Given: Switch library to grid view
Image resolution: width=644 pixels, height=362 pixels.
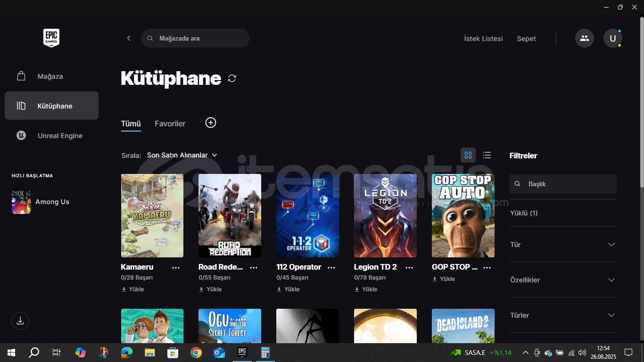Looking at the screenshot, I should (x=468, y=155).
